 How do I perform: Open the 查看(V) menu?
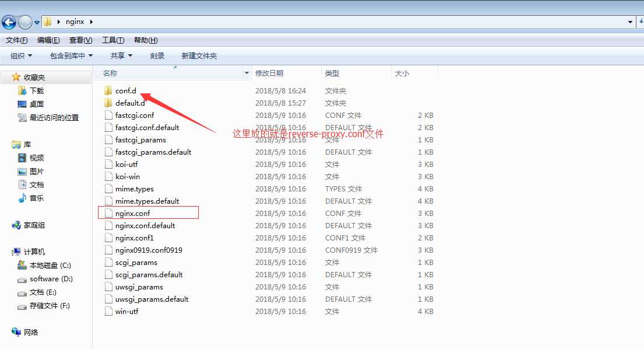coord(80,40)
